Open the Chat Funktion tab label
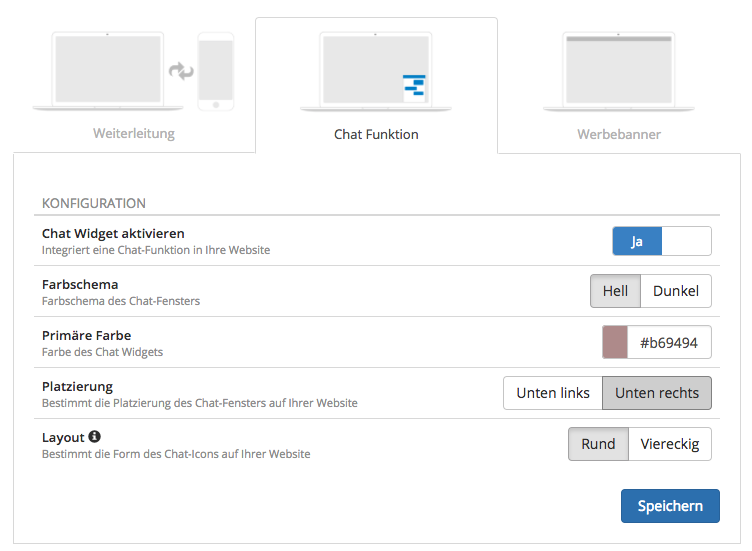The image size is (752, 551). click(376, 134)
